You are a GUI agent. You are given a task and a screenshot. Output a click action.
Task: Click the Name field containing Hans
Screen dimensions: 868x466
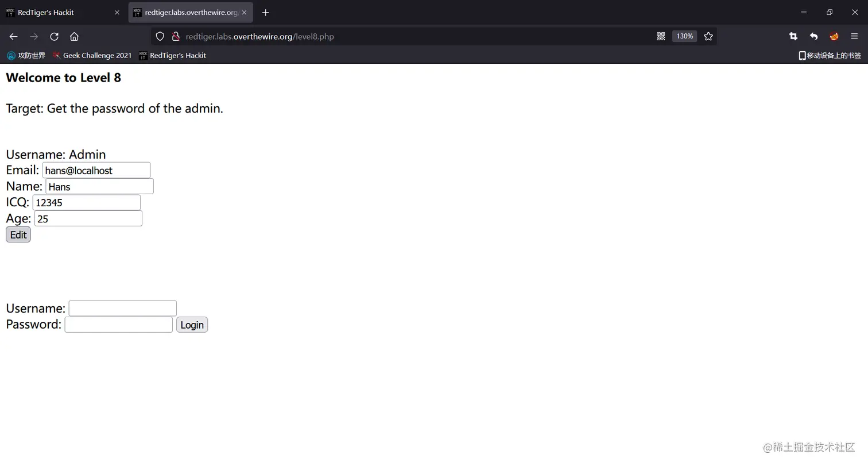(x=100, y=186)
